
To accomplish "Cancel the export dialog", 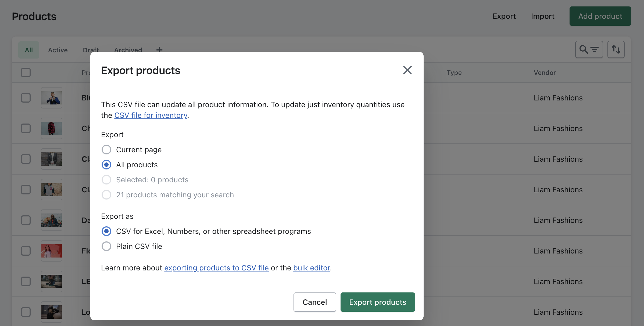I will click(x=314, y=302).
